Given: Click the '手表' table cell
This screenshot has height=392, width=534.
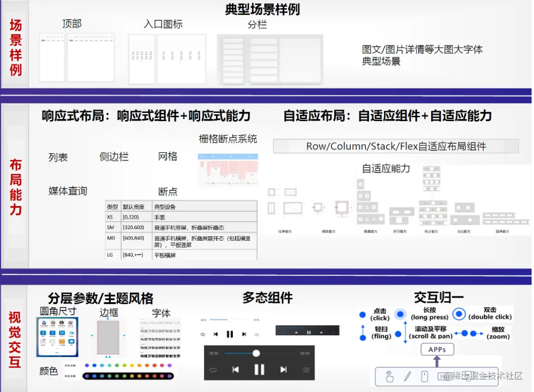Looking at the screenshot, I should (x=204, y=218).
